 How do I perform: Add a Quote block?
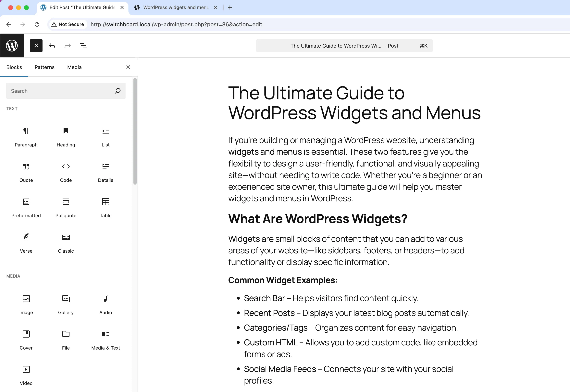[26, 172]
